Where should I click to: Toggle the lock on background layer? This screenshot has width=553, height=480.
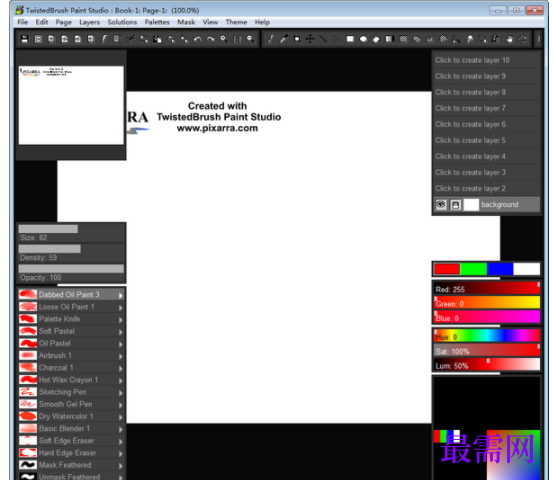(x=455, y=205)
